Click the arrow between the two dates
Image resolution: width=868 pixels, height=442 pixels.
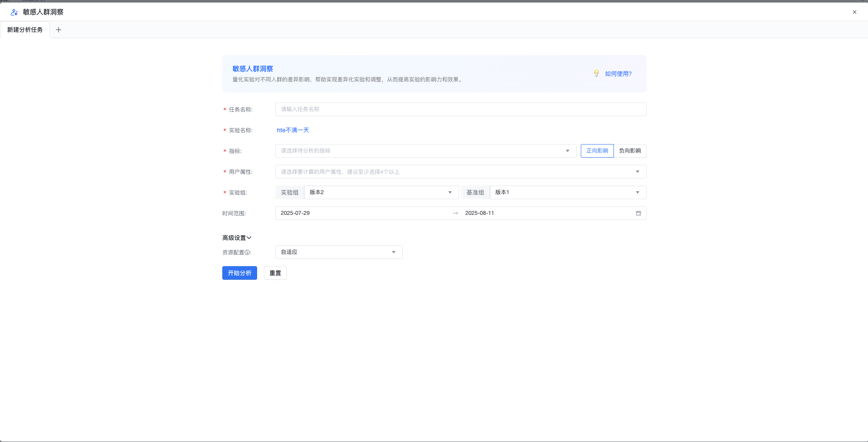[455, 213]
